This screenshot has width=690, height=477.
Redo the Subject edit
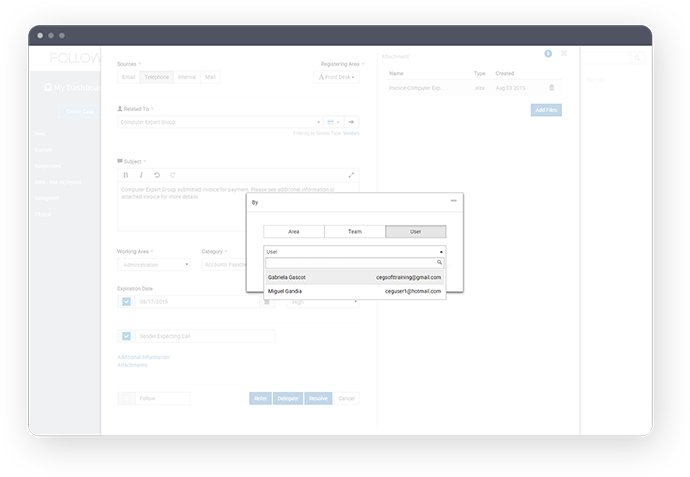173,175
